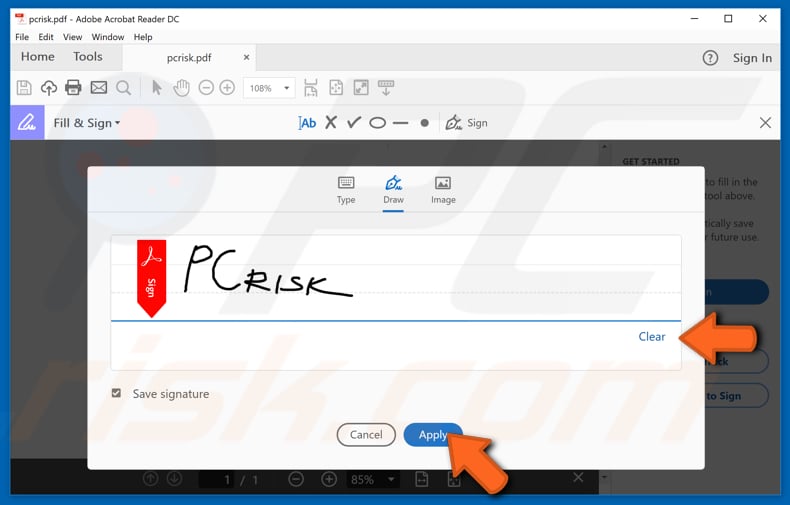Screen dimensions: 790x505
Task: Click Sign In link
Action: (x=752, y=58)
